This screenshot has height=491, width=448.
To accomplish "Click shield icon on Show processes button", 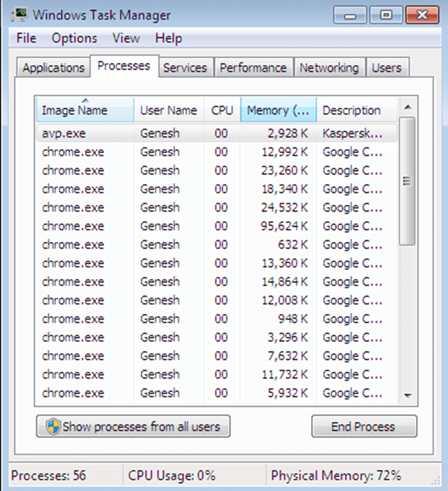I will [x=53, y=426].
